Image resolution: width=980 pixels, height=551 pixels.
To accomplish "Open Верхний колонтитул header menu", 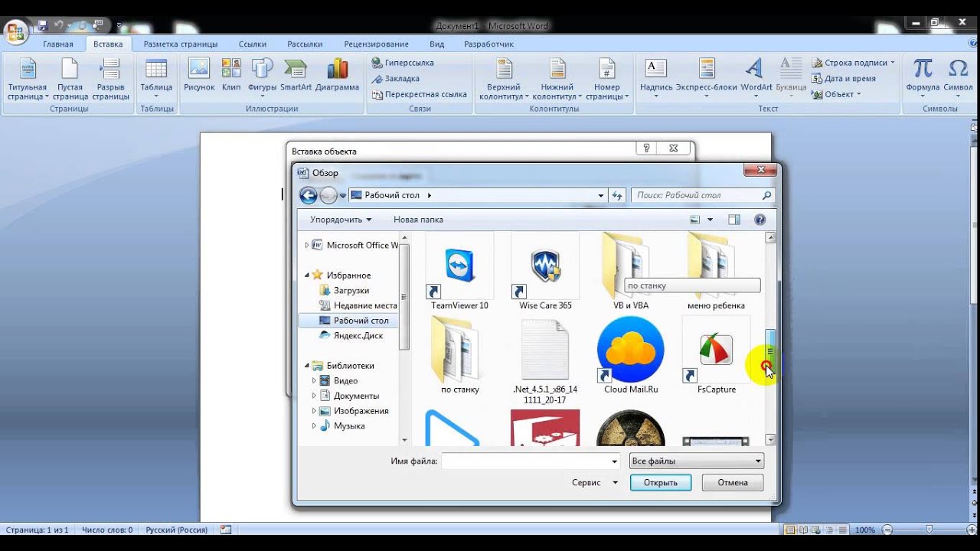I will (x=504, y=80).
